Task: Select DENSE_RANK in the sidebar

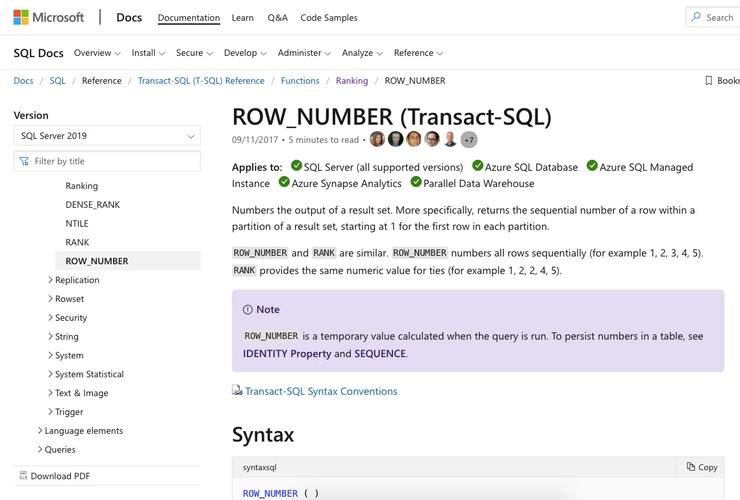Action: [x=92, y=204]
